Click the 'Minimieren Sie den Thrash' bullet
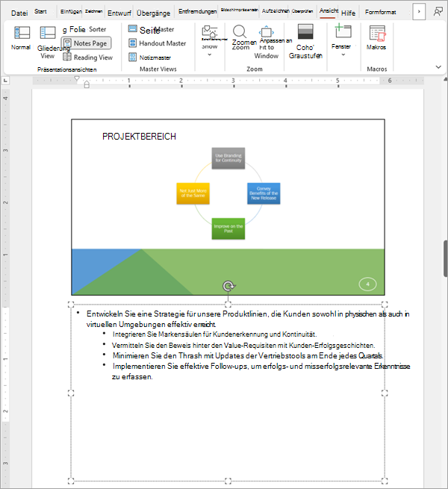This screenshot has height=489, width=448. click(x=248, y=355)
